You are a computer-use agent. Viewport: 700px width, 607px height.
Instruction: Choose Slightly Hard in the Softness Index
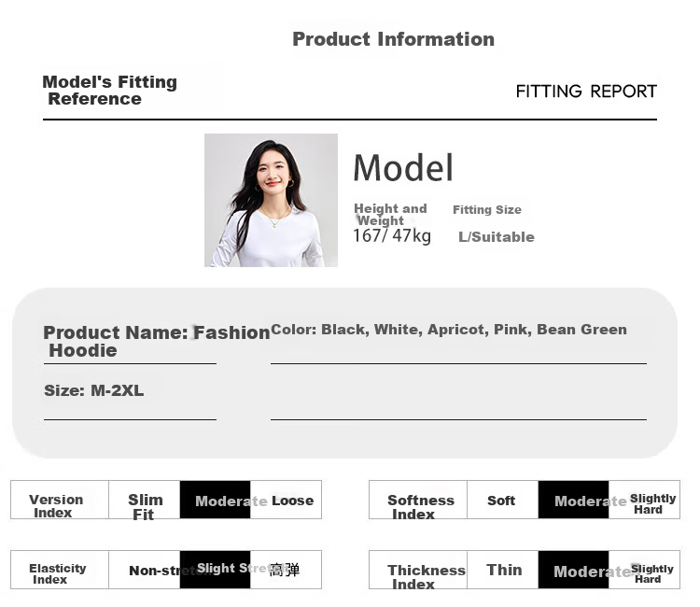(x=644, y=500)
